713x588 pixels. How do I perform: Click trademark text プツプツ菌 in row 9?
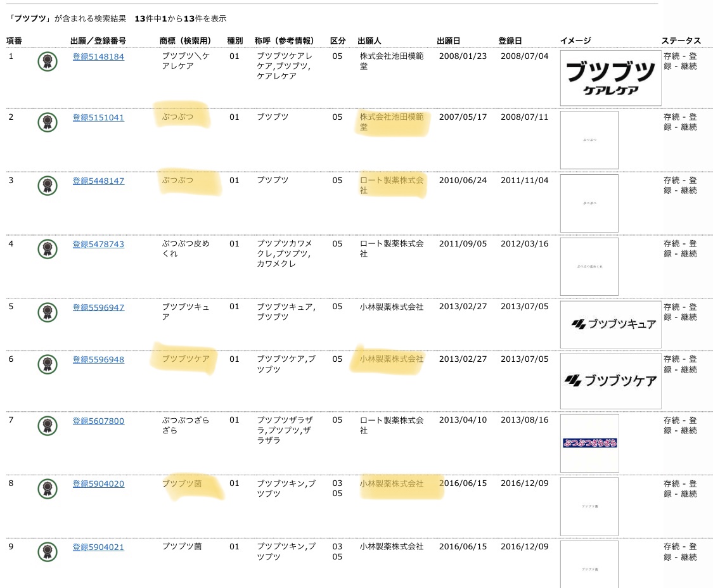click(x=182, y=546)
